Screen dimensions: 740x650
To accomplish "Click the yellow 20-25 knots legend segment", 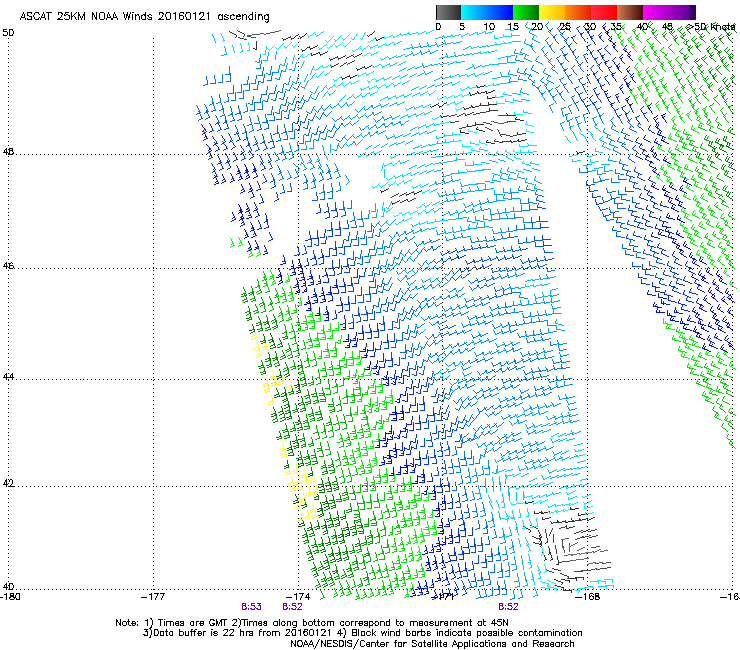I will point(552,12).
